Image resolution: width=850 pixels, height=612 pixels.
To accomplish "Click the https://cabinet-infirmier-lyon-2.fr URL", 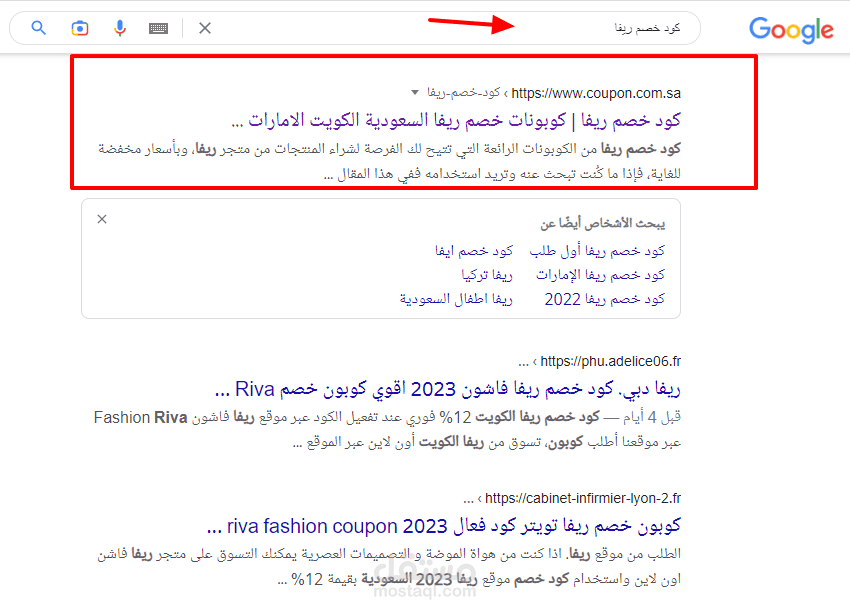I will [583, 498].
